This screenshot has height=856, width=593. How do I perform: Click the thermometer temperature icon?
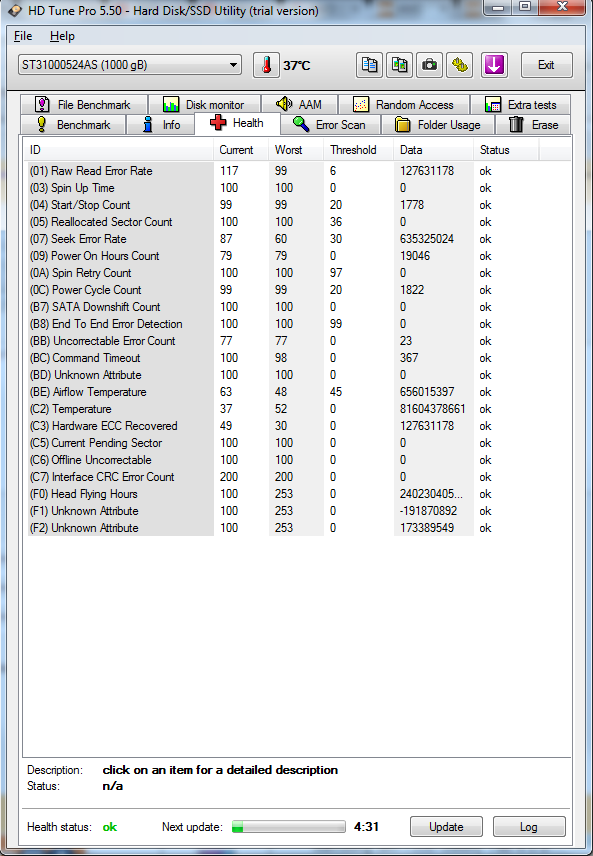click(266, 66)
